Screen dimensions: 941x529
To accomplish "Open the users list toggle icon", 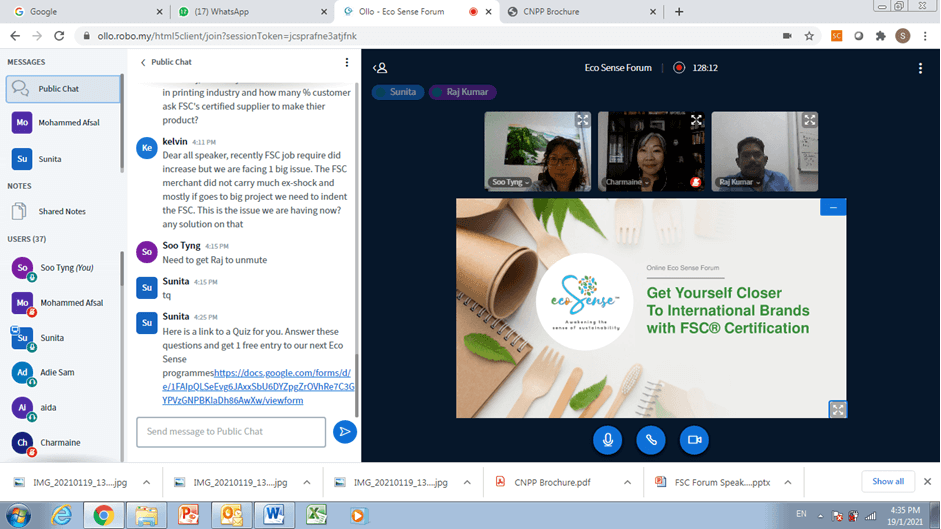I will pos(380,68).
